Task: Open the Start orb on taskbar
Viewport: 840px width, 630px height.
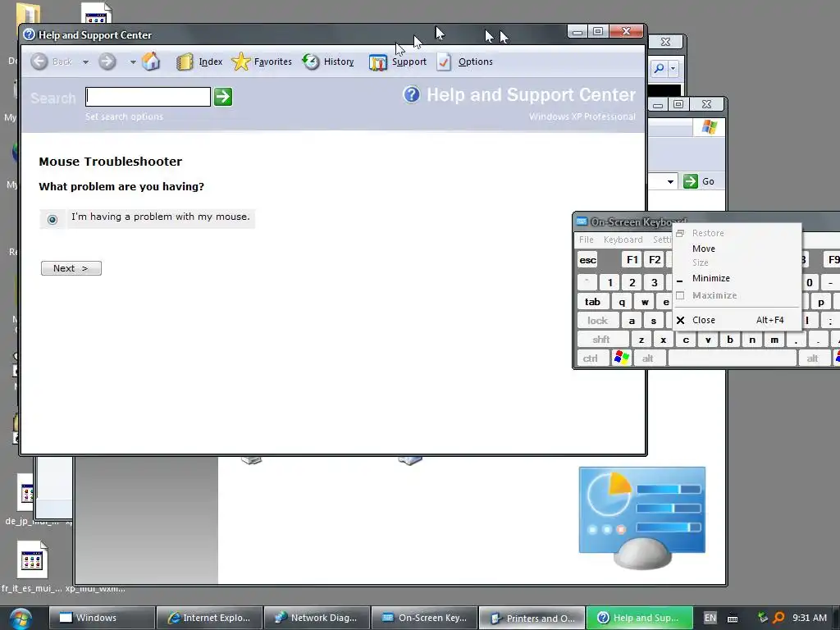Action: (21, 619)
